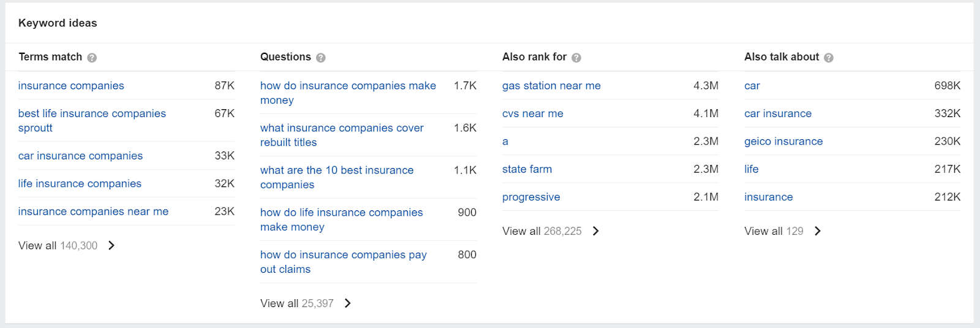The width and height of the screenshot is (980, 328).
Task: Select the 'cvs near me' keyword
Action: 533,113
